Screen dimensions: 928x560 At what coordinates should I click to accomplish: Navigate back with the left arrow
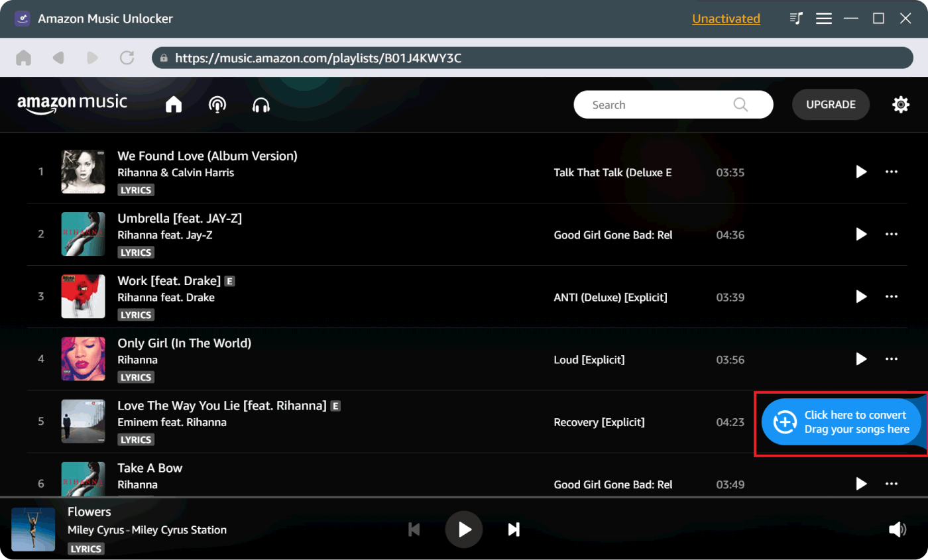tap(58, 58)
